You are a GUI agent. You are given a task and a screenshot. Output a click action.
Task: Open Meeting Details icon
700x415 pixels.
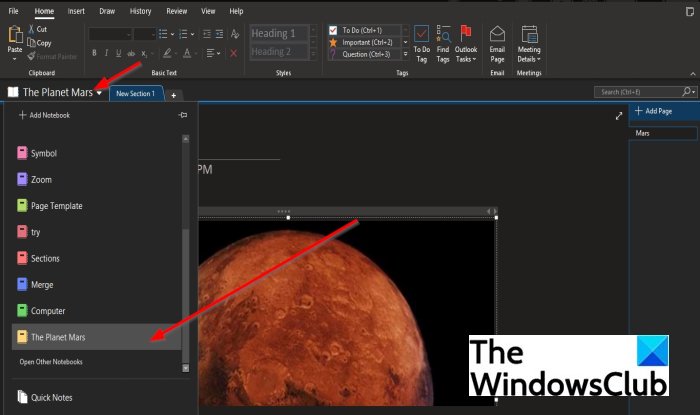click(x=529, y=34)
